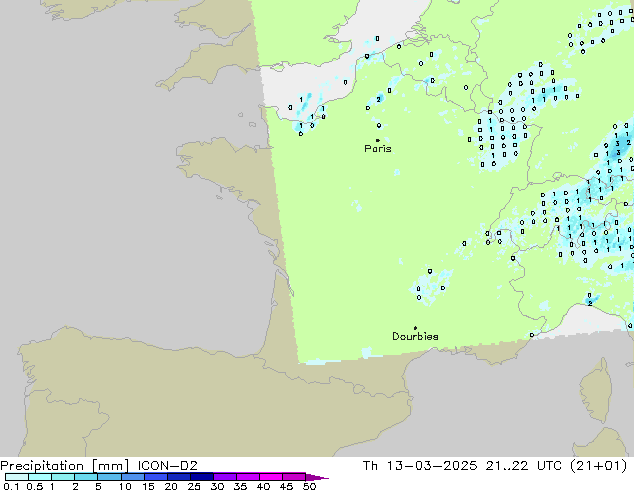Click the magenta 40 mm legend swatch
This screenshot has height=490, width=634.
pos(271,477)
